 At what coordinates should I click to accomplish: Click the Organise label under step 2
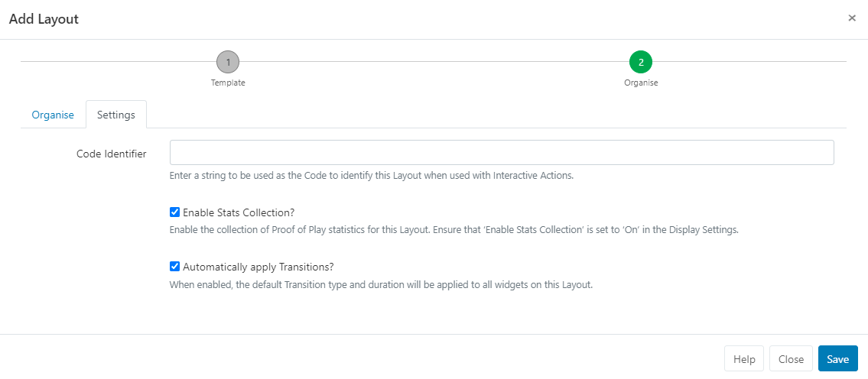tap(641, 83)
